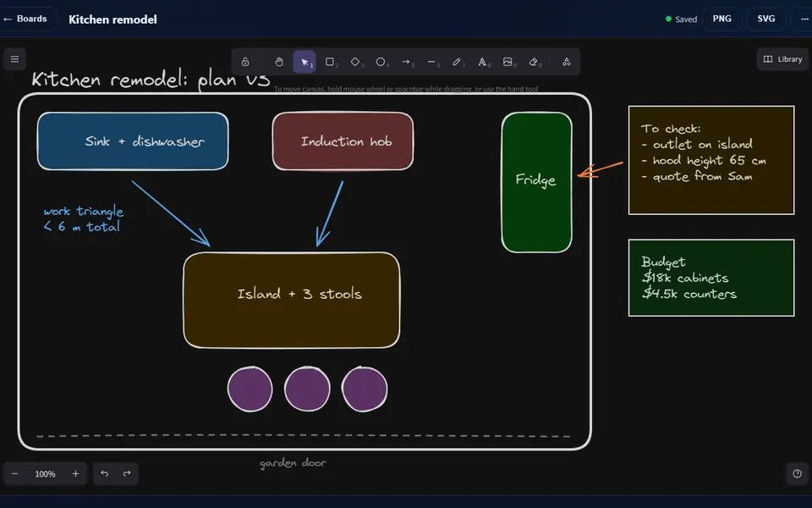Open the help question-mark button
Viewport: 812px width, 508px height.
(x=797, y=474)
